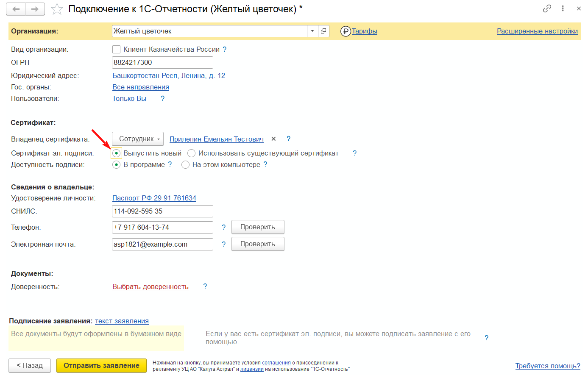Show help for electronic signature certificate

[x=355, y=153]
